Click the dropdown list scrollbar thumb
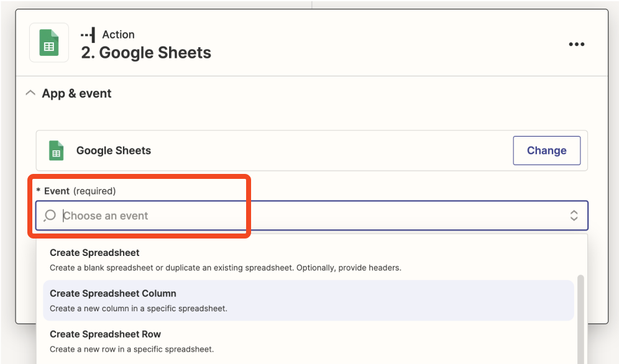The height and width of the screenshot is (364, 619). point(580,319)
